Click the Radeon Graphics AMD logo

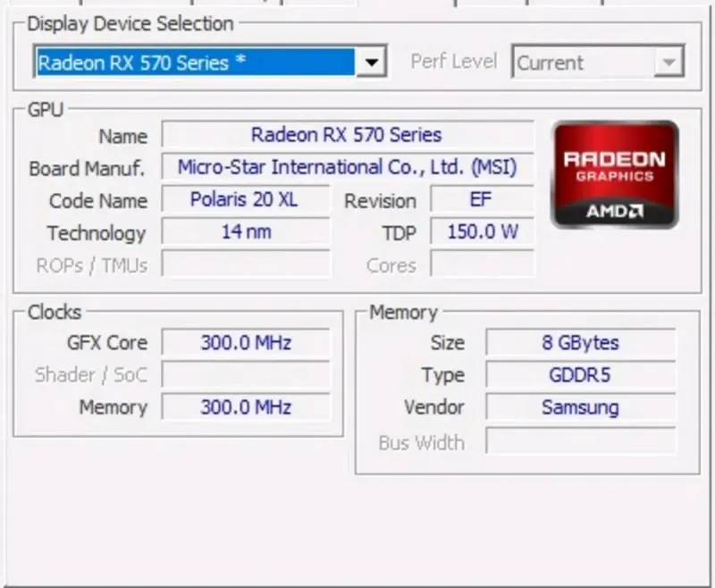[615, 174]
